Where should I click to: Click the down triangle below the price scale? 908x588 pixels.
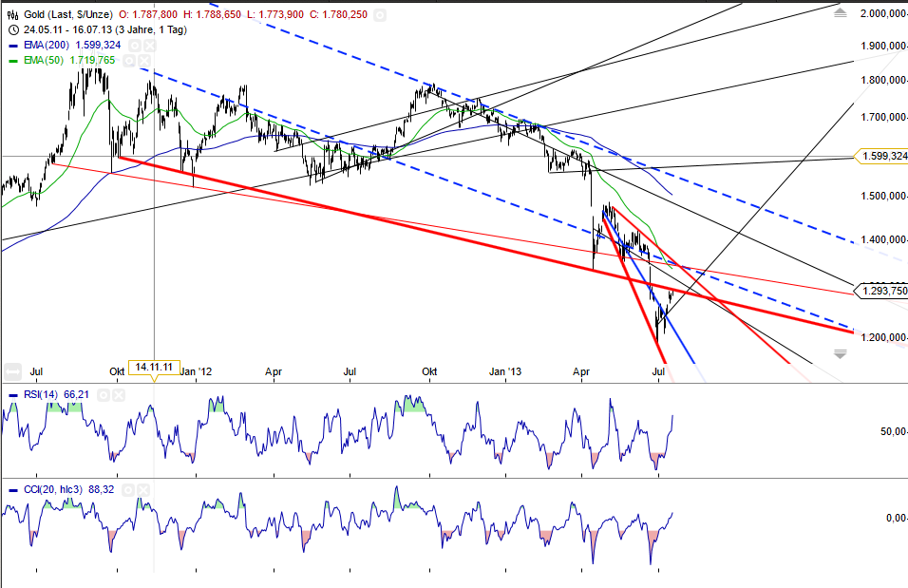pos(839,352)
